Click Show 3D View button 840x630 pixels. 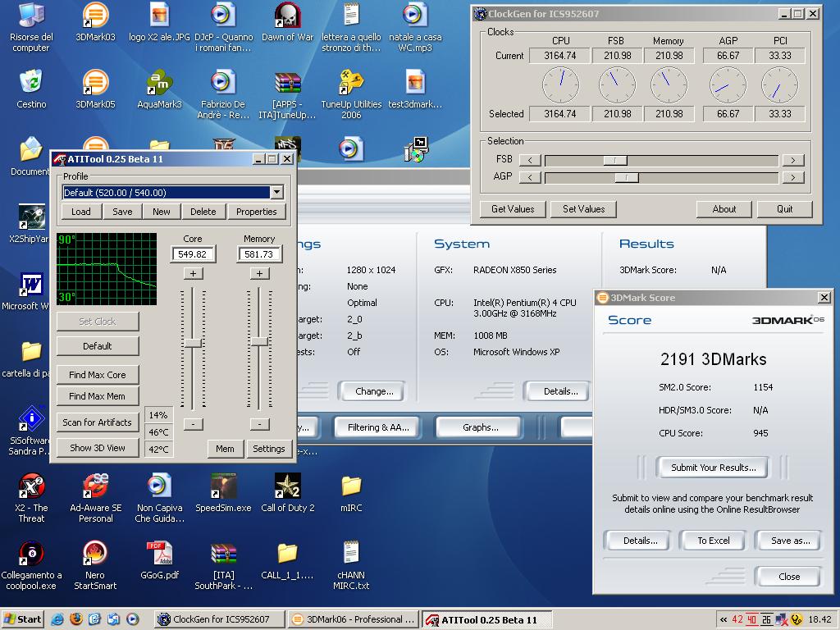click(x=98, y=448)
